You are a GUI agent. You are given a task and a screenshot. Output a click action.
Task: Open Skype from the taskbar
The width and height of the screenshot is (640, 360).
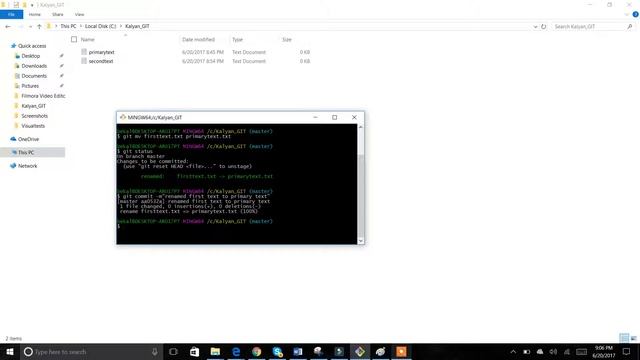point(278,351)
